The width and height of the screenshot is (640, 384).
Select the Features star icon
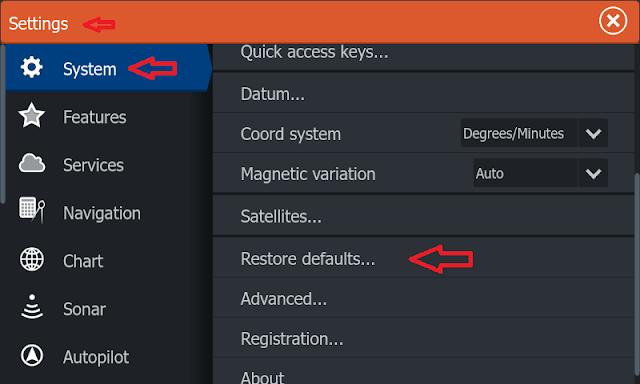[x=31, y=115]
